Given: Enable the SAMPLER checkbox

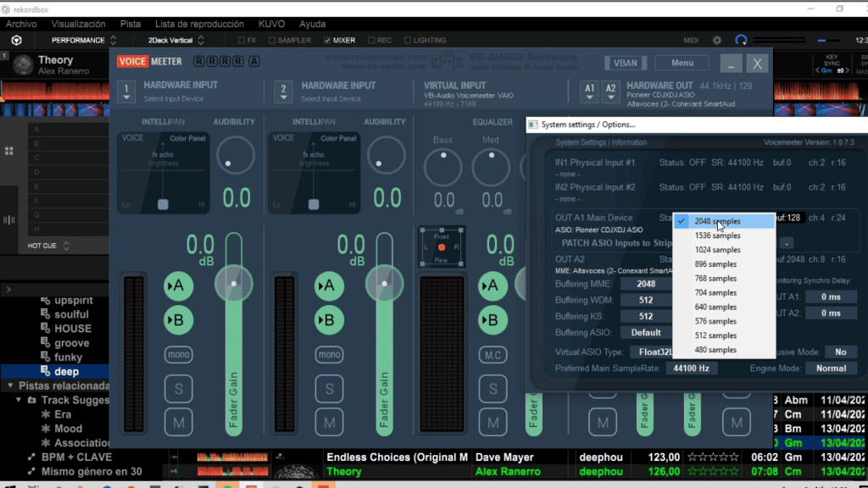Looking at the screenshot, I should [272, 41].
